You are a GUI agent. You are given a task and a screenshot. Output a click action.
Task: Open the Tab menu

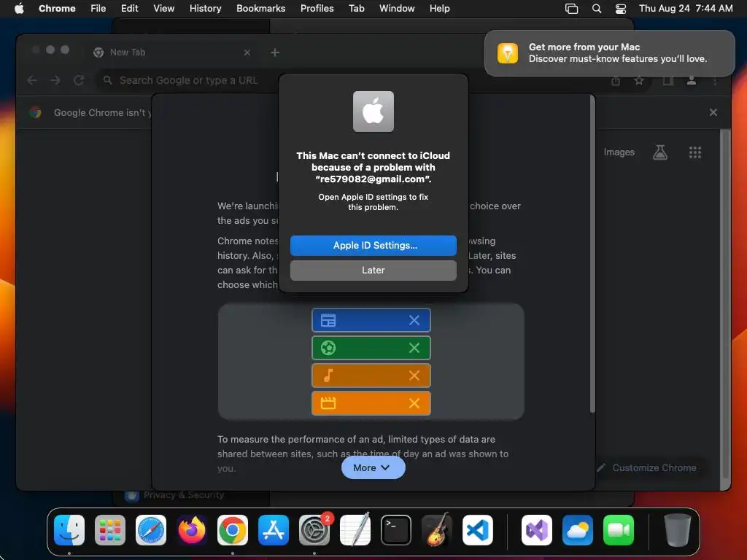pos(356,8)
